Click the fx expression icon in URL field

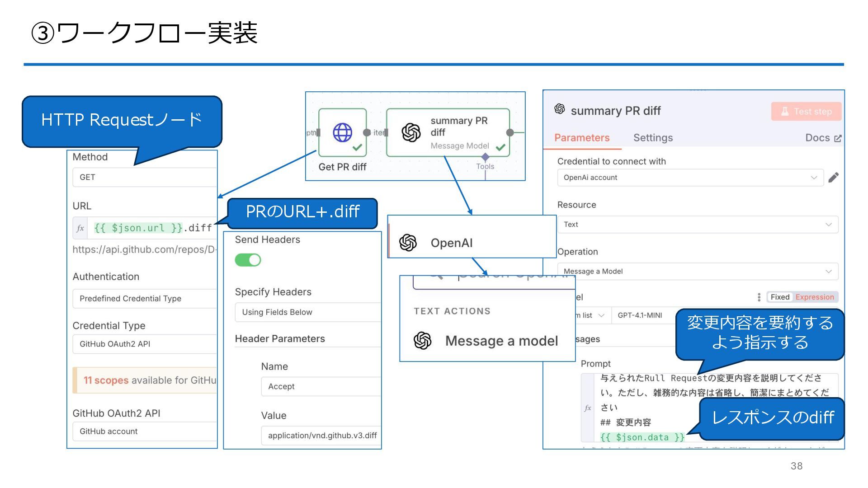80,228
